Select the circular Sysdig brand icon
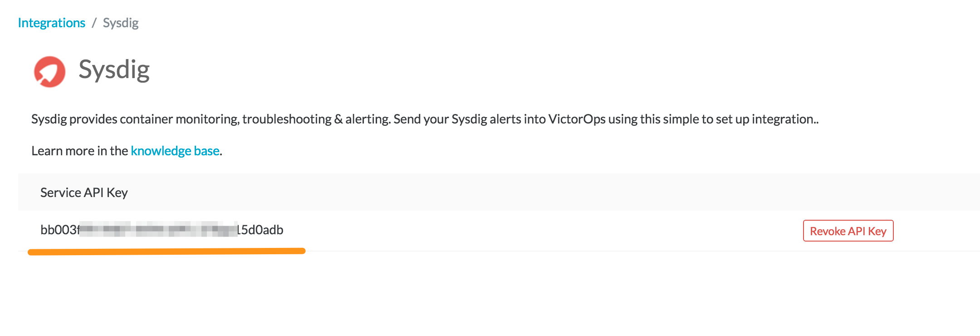 point(50,70)
